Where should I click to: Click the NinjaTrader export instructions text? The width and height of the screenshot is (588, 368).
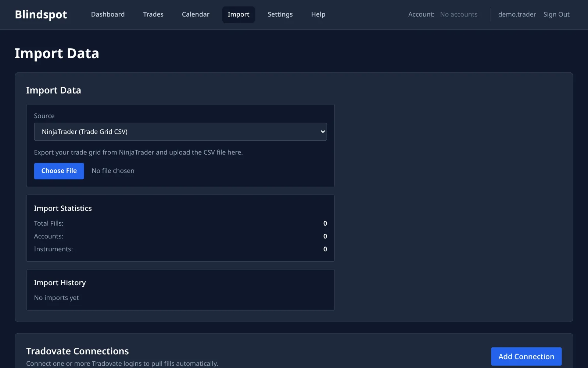coord(138,152)
